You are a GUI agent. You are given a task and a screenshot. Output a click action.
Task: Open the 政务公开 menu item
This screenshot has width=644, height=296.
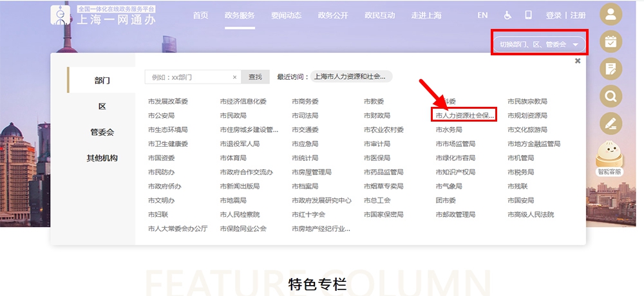tap(334, 15)
